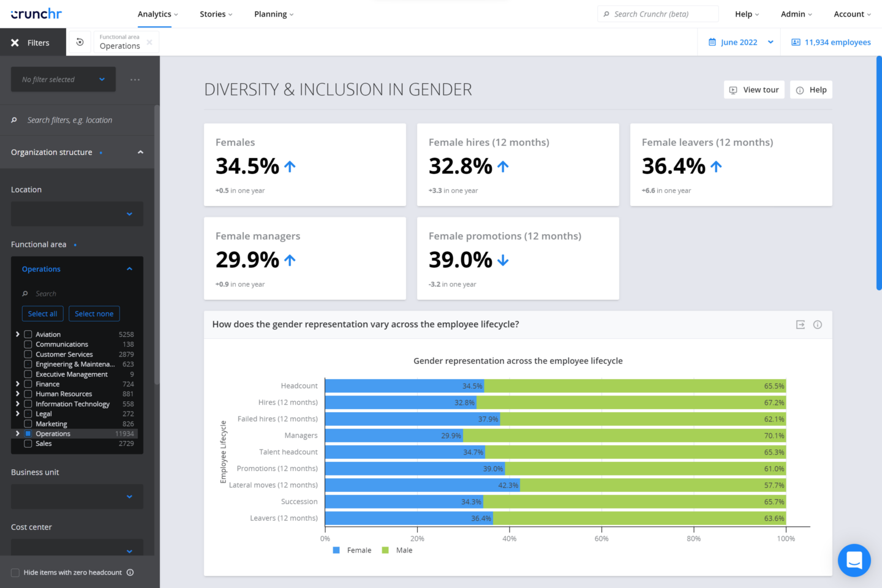Open the Location filter dropdown
The image size is (882, 588).
[77, 214]
